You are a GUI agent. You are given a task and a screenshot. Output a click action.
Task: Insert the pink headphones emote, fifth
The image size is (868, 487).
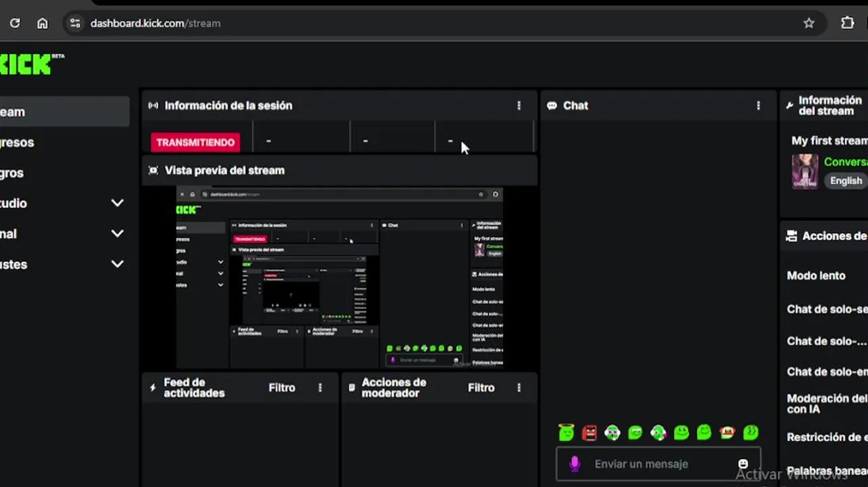tap(658, 432)
